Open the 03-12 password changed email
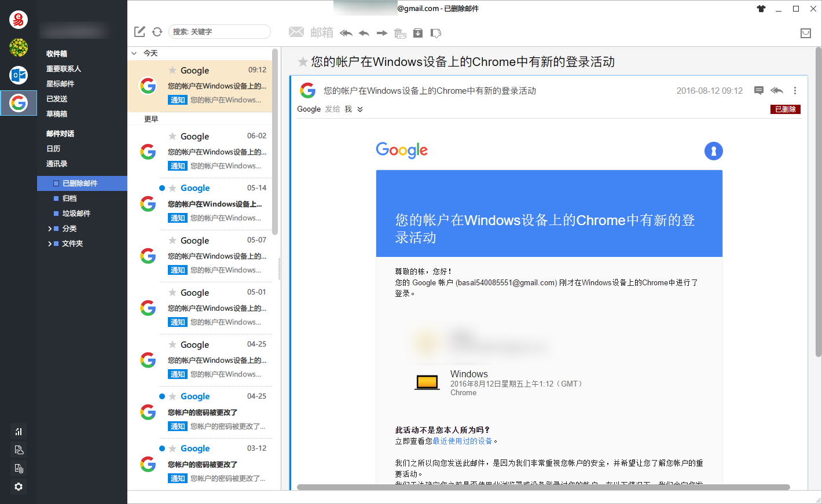Image resolution: width=822 pixels, height=504 pixels. coord(200,464)
